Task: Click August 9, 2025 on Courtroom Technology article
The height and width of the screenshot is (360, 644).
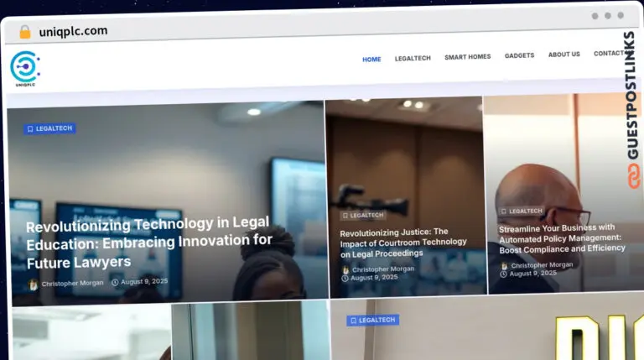Action: click(x=374, y=278)
